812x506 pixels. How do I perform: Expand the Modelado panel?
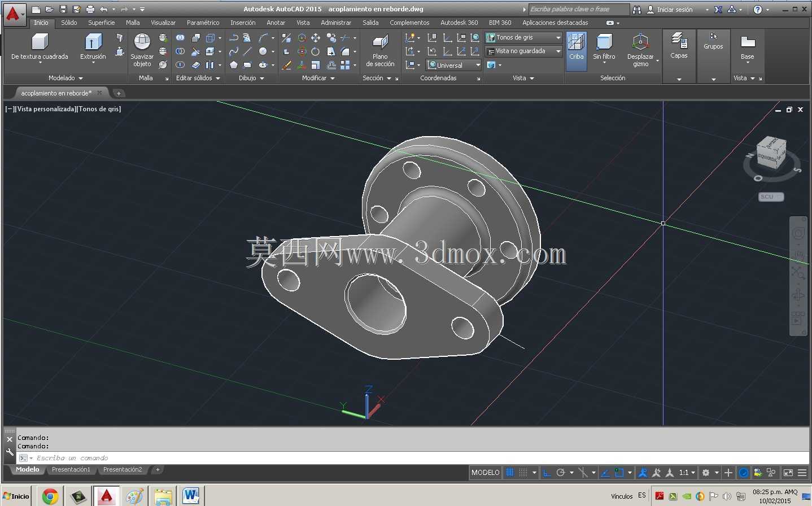tap(66, 78)
